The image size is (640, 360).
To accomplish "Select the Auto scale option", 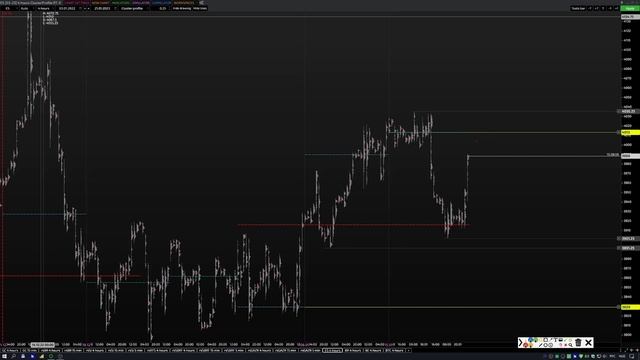I will point(25,8).
